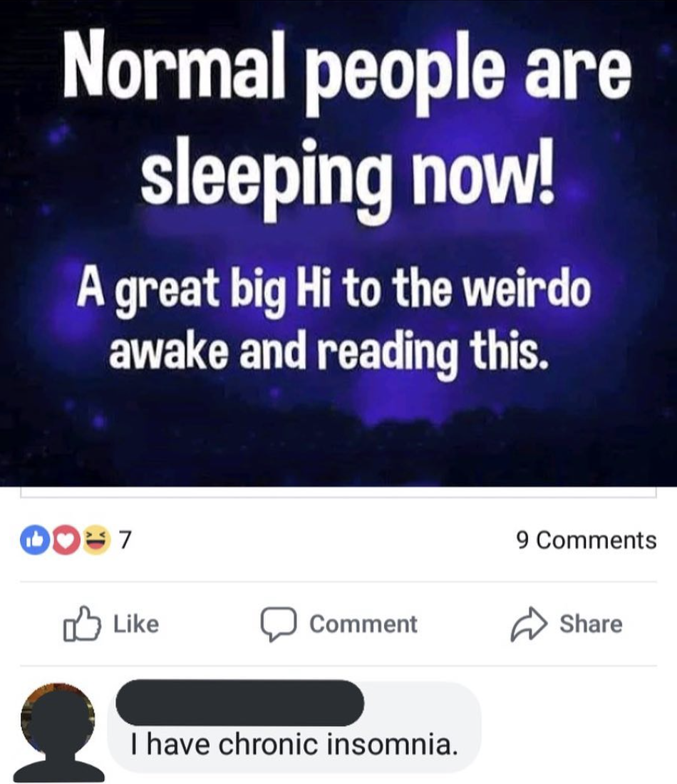Open the commenter's silhouette profile picture
This screenshot has width=677, height=784.
(58, 731)
